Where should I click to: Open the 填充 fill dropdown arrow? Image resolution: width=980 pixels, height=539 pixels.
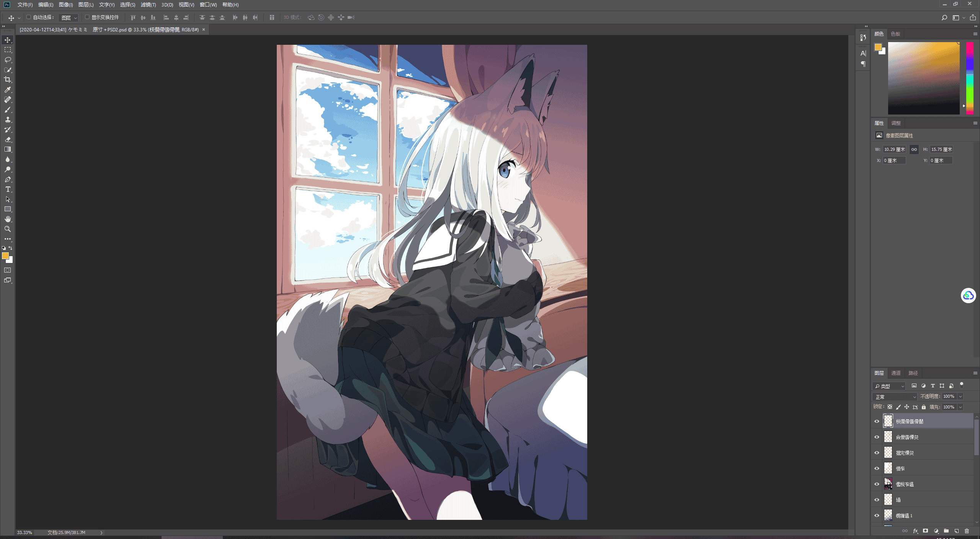coord(960,407)
